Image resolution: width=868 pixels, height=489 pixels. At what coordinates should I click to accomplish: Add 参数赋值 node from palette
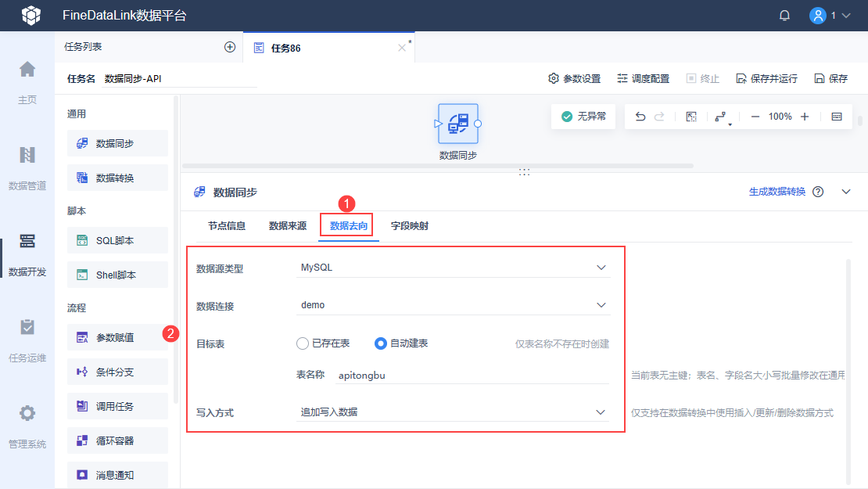tap(117, 337)
